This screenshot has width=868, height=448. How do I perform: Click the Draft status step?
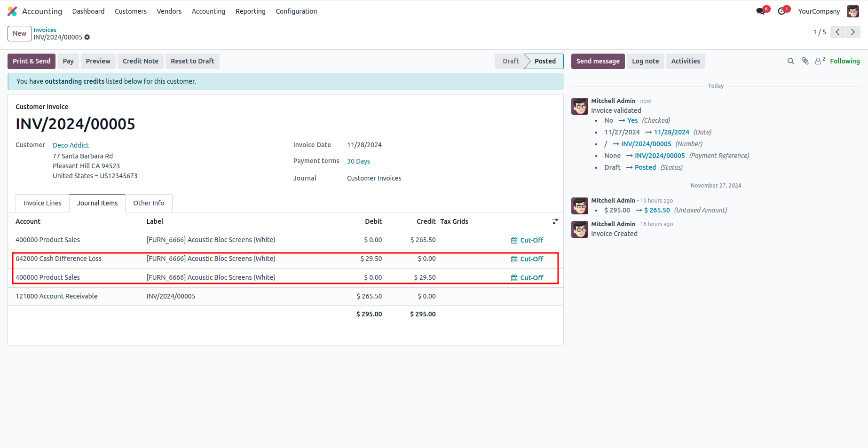[x=511, y=61]
